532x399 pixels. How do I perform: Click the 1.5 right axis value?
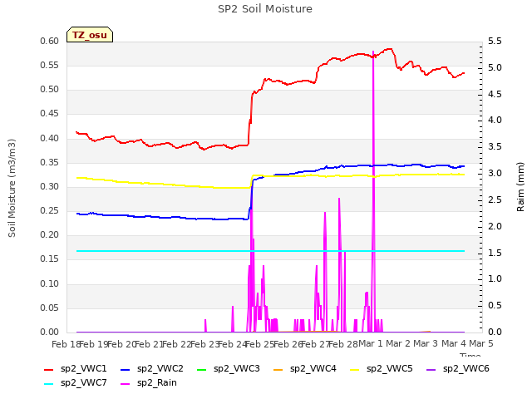[495, 253]
